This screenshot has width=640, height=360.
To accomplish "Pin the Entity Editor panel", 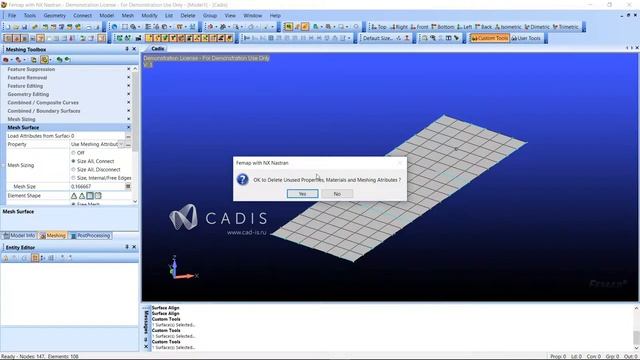I will 127,247.
